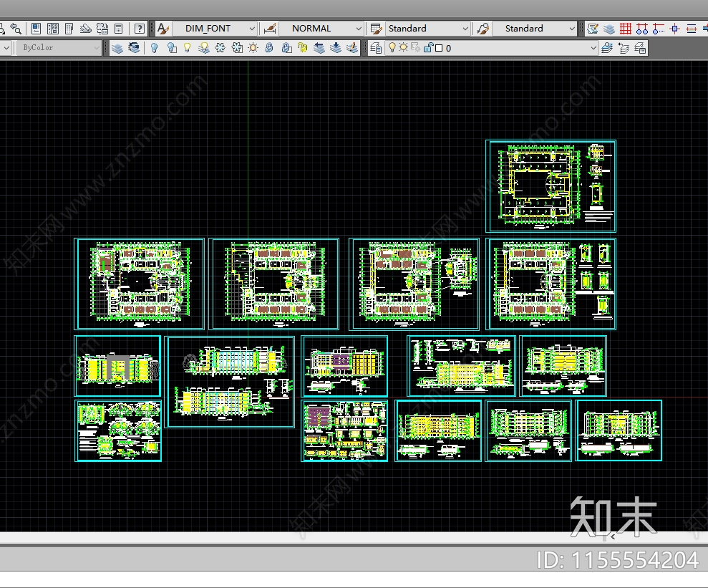The width and height of the screenshot is (708, 588).
Task: Expand the table style Standard dropdown
Action: coord(465,29)
